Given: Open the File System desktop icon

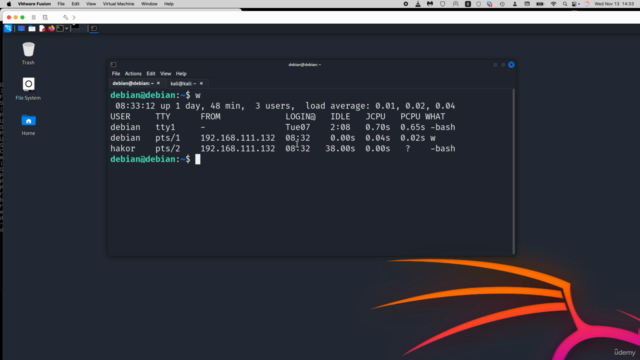Looking at the screenshot, I should (x=28, y=89).
